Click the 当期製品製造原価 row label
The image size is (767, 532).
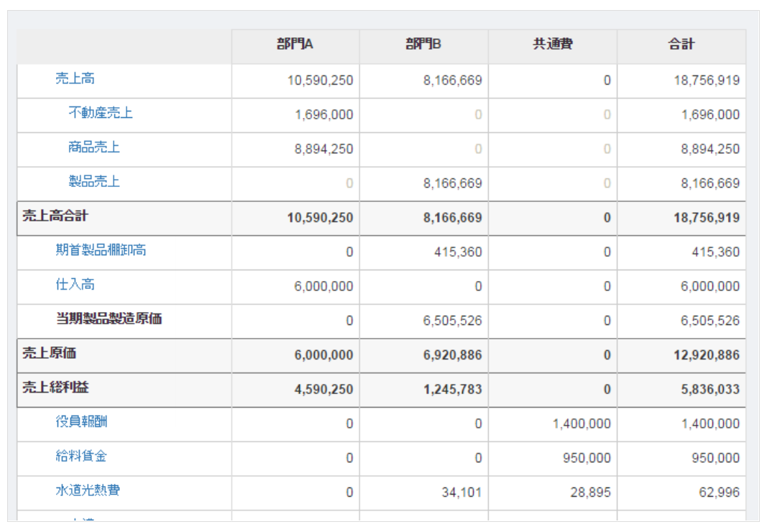pos(109,319)
